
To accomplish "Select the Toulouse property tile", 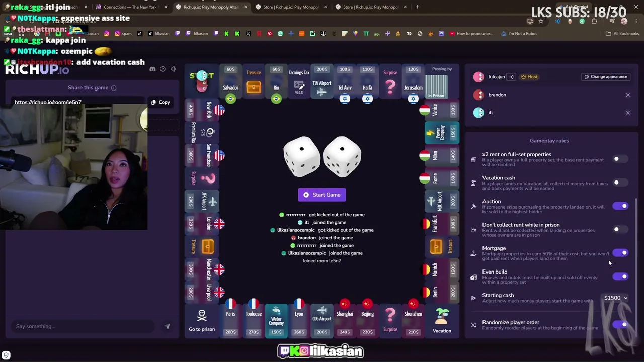I will [x=254, y=320].
